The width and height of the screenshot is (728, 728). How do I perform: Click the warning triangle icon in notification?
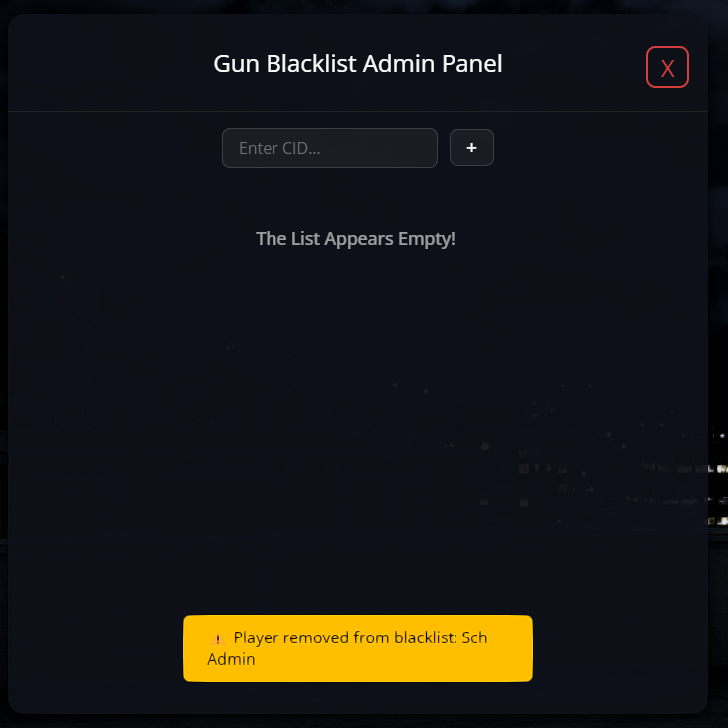[x=217, y=638]
